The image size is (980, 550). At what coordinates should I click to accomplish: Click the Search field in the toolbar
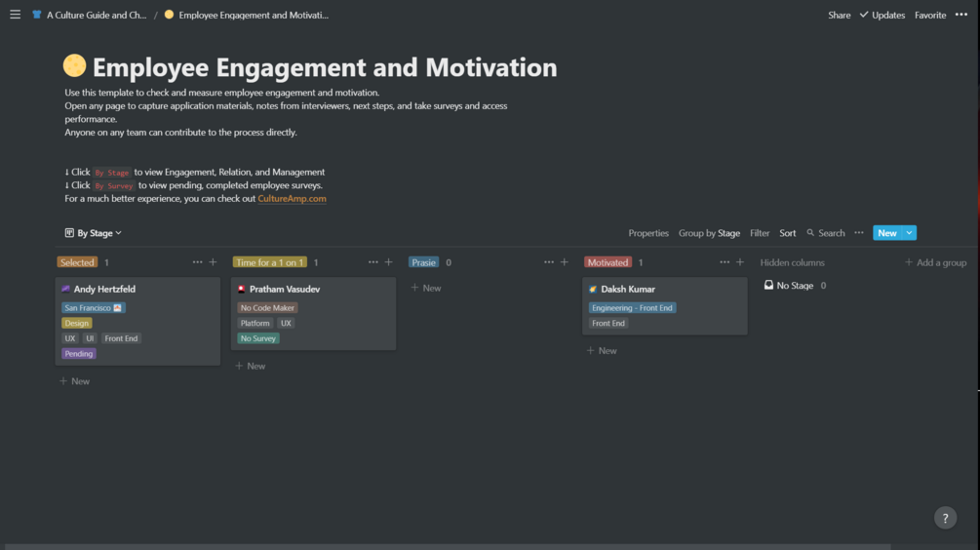pos(826,233)
